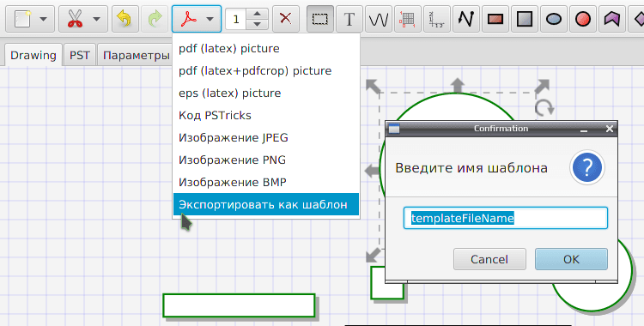644x326 pixels.
Task: Select the blue ellipse tool
Action: point(554,19)
